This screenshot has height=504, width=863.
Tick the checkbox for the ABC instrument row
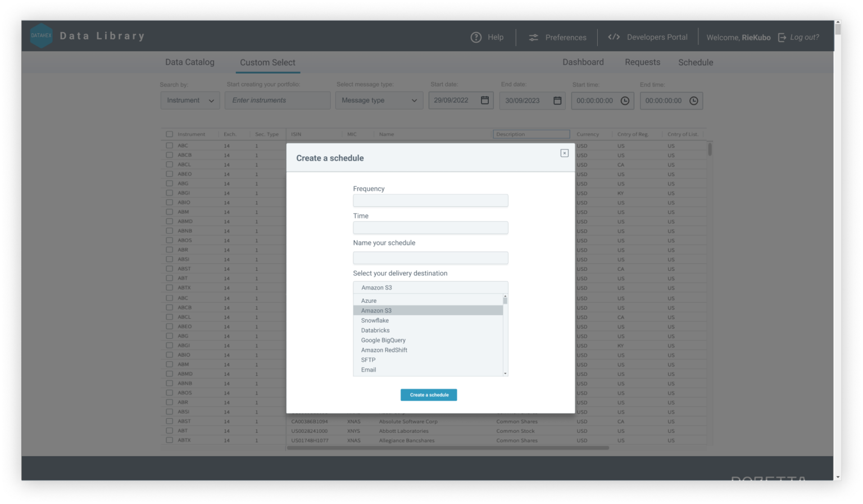(x=169, y=146)
